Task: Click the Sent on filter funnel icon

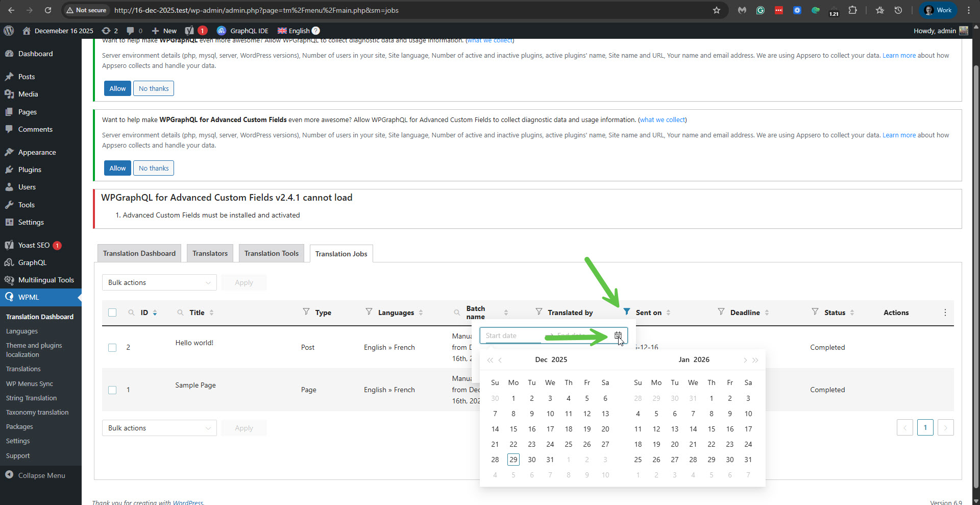Action: 627,311
